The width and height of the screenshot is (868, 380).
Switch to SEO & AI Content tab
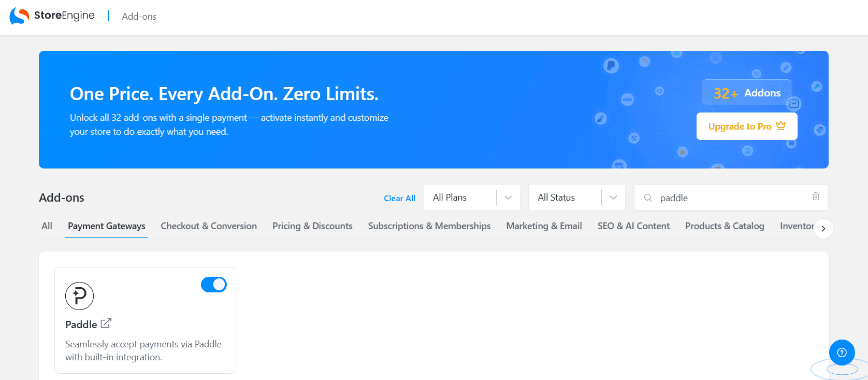click(x=633, y=226)
